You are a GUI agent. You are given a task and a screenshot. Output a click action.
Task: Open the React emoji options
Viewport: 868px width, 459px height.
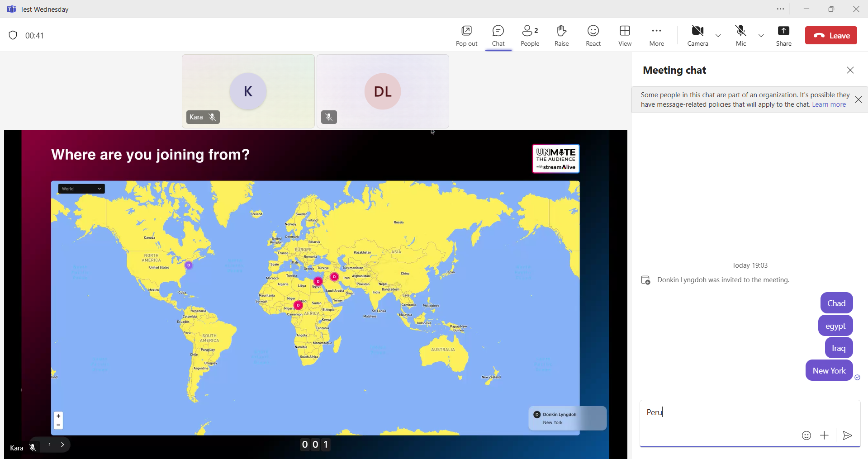(x=593, y=36)
